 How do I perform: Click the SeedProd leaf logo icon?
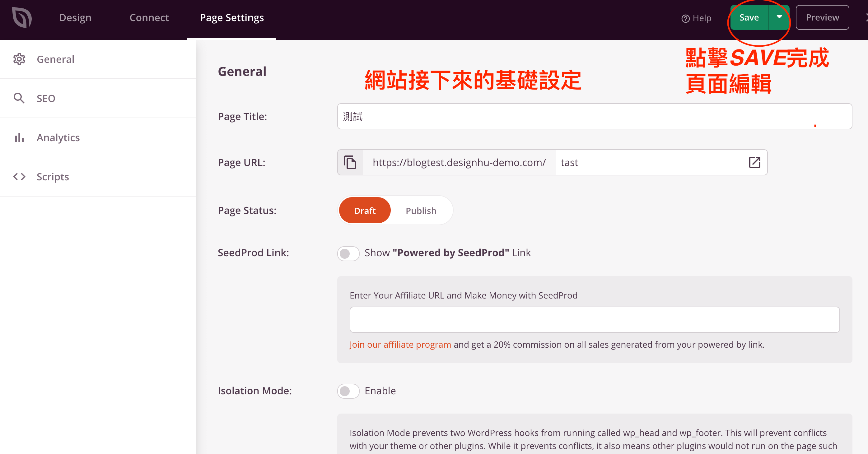pos(20,17)
